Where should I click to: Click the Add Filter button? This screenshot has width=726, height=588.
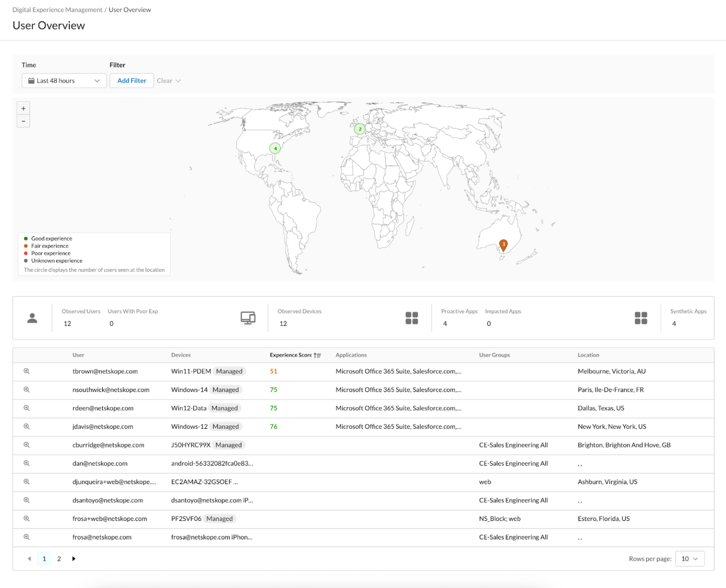[x=131, y=80]
